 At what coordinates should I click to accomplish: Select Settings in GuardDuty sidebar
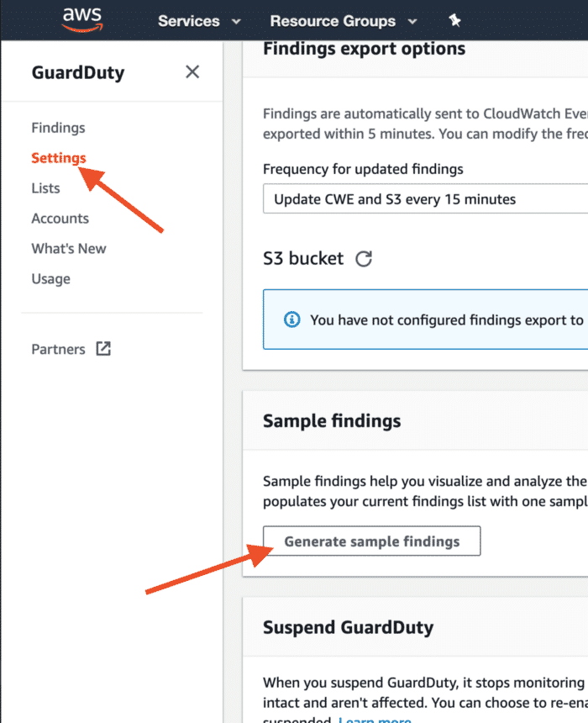pyautogui.click(x=59, y=157)
